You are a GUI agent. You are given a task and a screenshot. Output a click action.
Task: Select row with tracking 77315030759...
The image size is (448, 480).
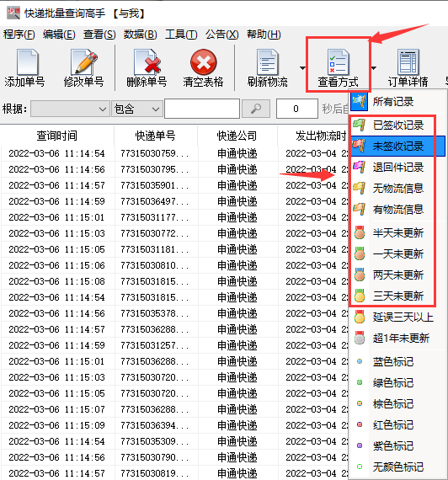coord(174,153)
